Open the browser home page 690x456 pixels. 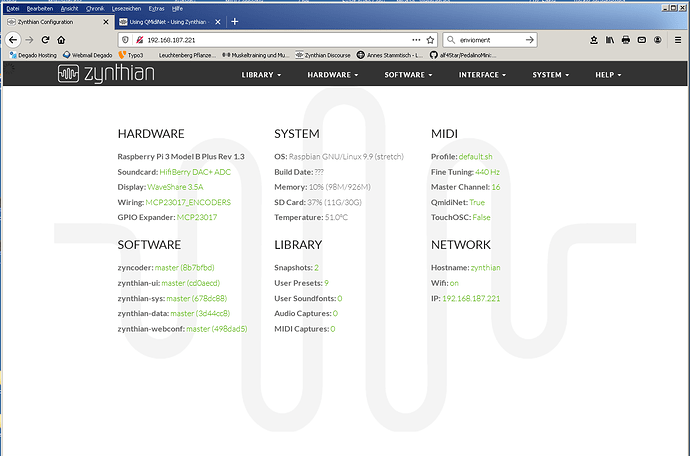click(61, 40)
